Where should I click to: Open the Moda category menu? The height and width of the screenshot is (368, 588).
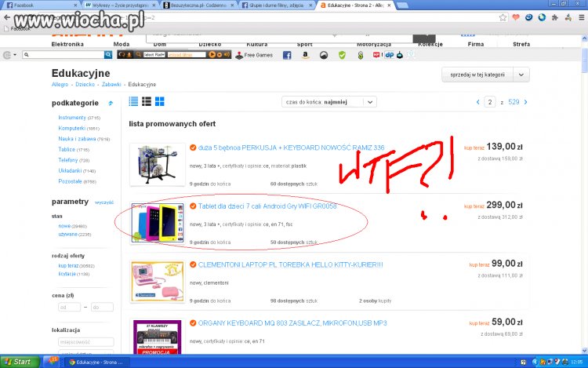(122, 44)
